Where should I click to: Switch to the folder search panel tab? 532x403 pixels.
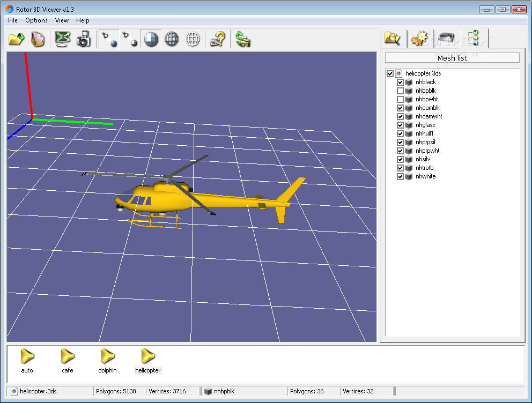click(x=393, y=38)
